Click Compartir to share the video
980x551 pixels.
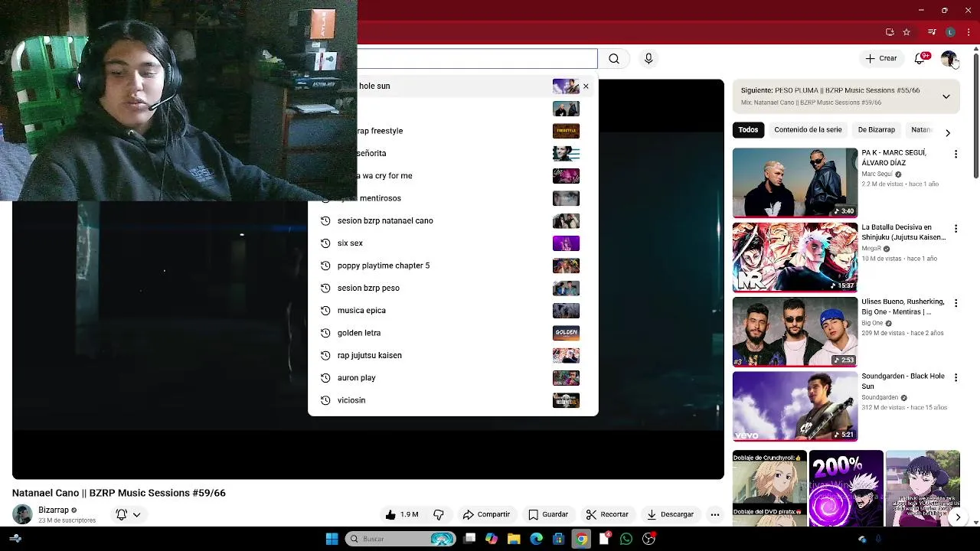pos(486,514)
